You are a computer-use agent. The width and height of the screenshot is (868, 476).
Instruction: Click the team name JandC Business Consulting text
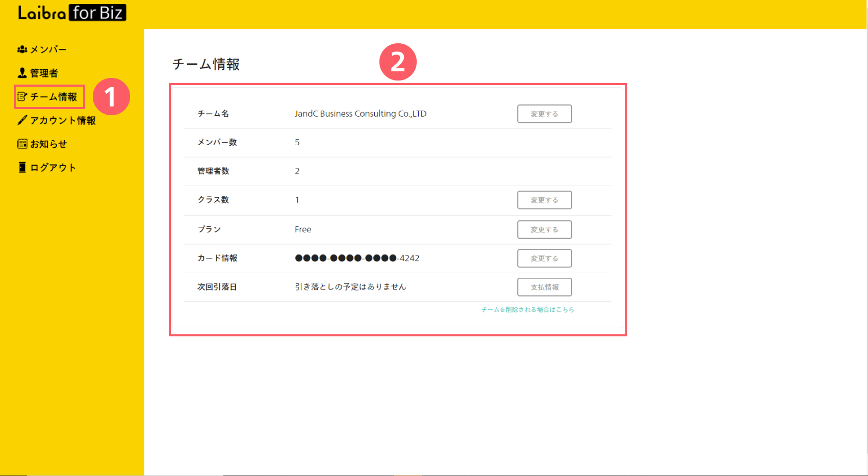(360, 114)
